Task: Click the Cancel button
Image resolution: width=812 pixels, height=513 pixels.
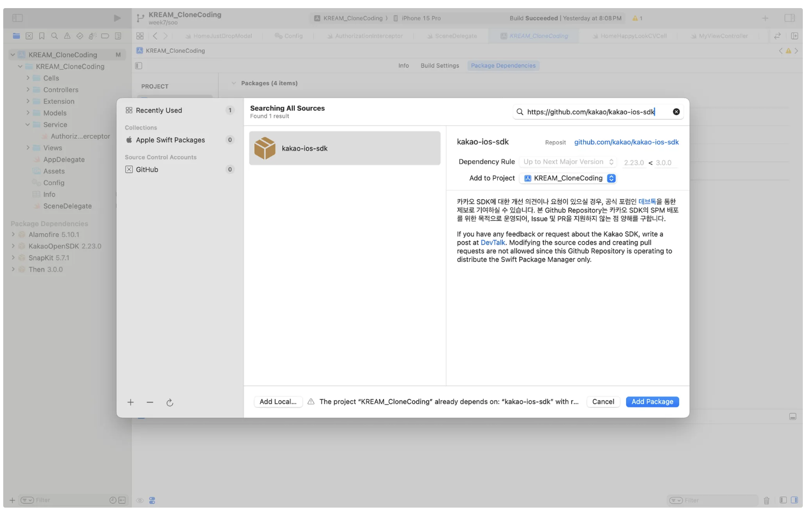Action: tap(603, 402)
